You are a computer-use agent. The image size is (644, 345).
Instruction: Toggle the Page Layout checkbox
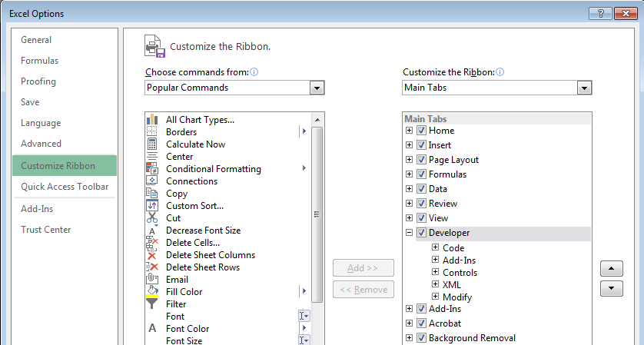point(421,160)
